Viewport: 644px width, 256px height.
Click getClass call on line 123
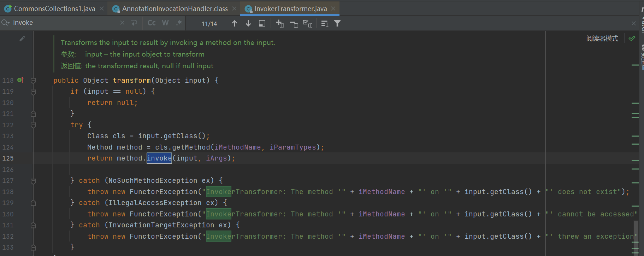point(181,136)
